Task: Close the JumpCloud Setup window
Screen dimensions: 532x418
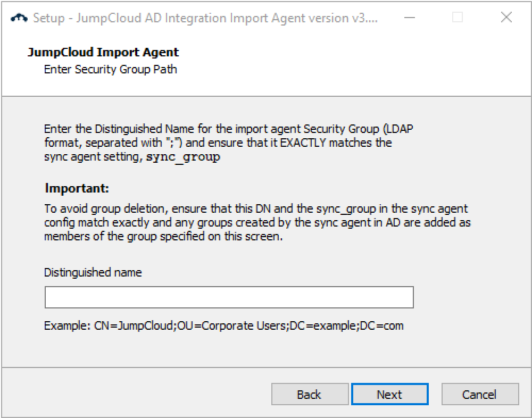Action: (506, 18)
